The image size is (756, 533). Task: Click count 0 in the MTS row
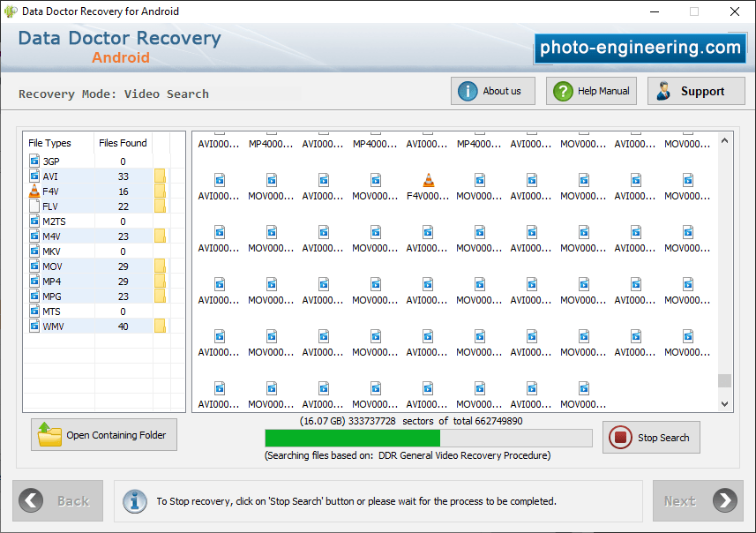tap(123, 312)
